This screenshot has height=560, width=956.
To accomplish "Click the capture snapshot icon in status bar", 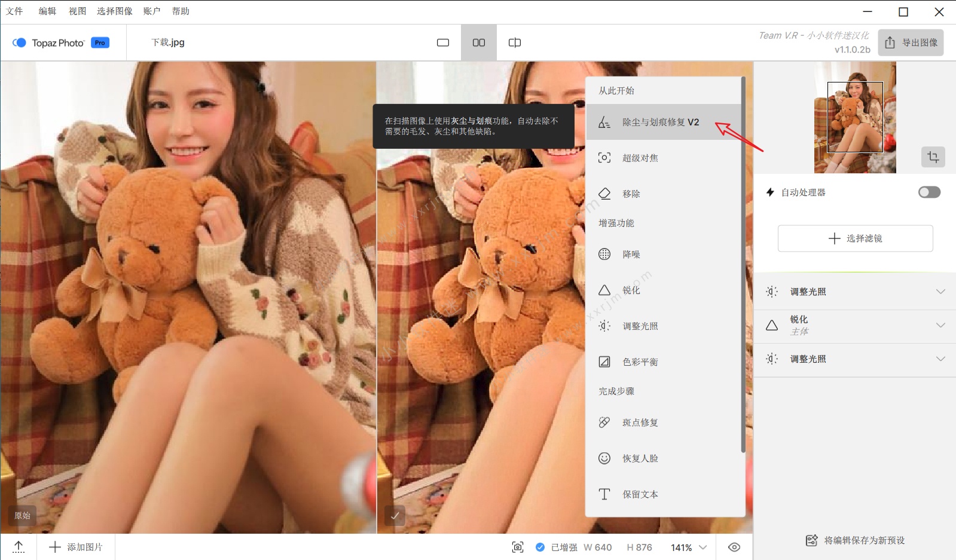I will (x=518, y=547).
